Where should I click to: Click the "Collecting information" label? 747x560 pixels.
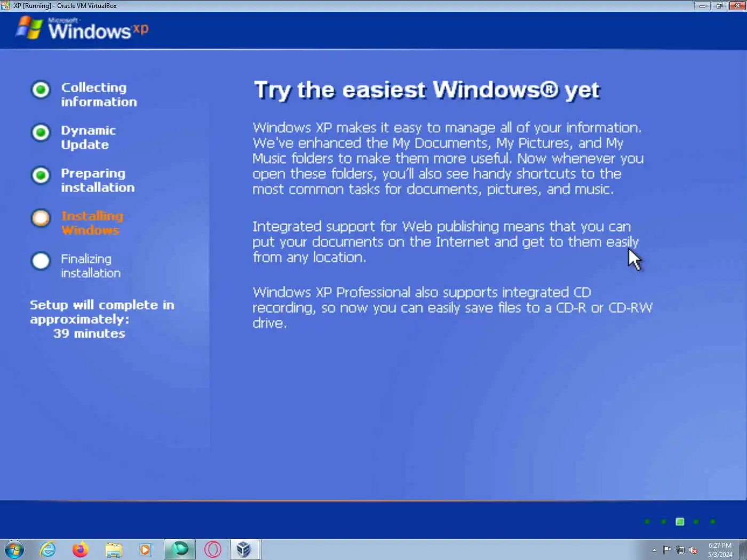(x=99, y=94)
